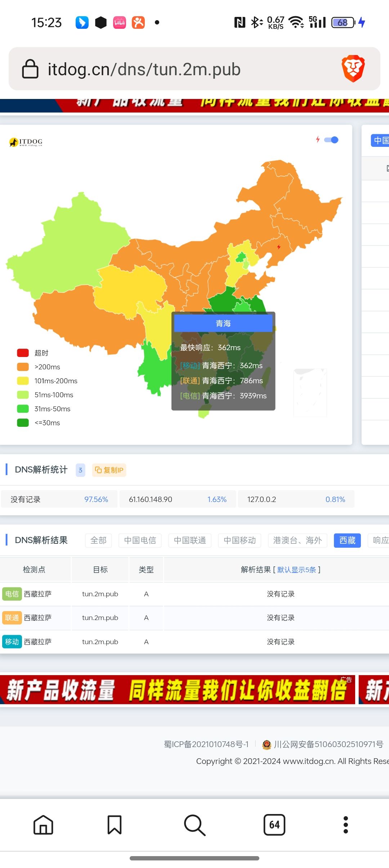Switch to the 中国电信 filter tab
The height and width of the screenshot is (868, 389).
pyautogui.click(x=140, y=541)
